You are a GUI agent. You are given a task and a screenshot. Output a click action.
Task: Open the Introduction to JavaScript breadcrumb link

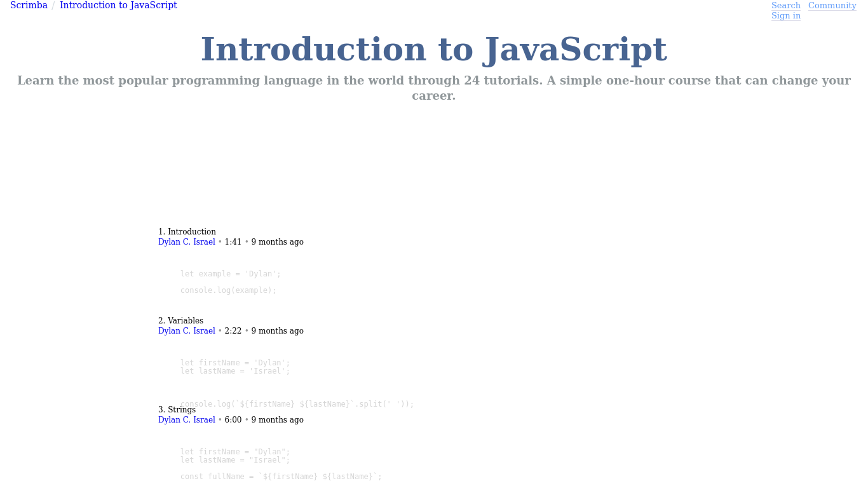pyautogui.click(x=118, y=6)
